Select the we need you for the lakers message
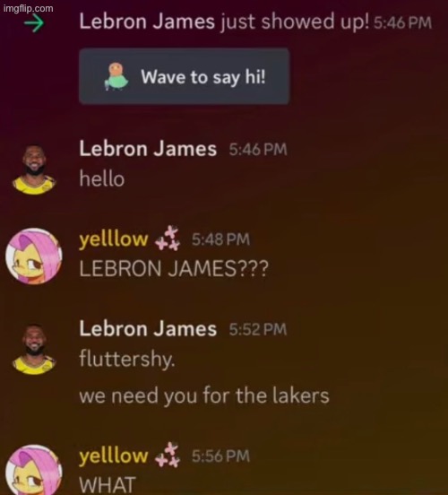This screenshot has height=495, width=448. (x=204, y=395)
